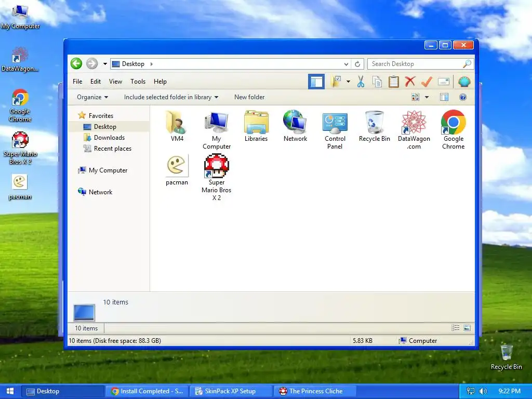Open the File menu
This screenshot has height=399, width=532.
point(77,82)
